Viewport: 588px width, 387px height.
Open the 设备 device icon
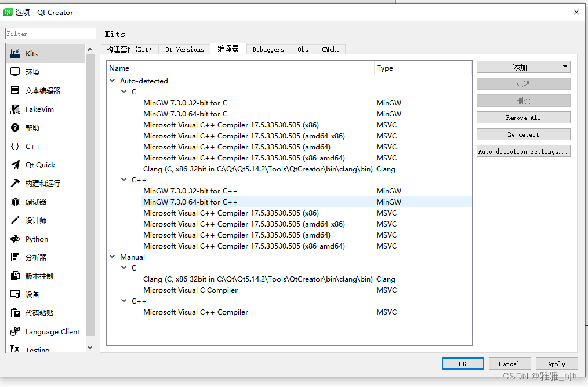pos(15,294)
